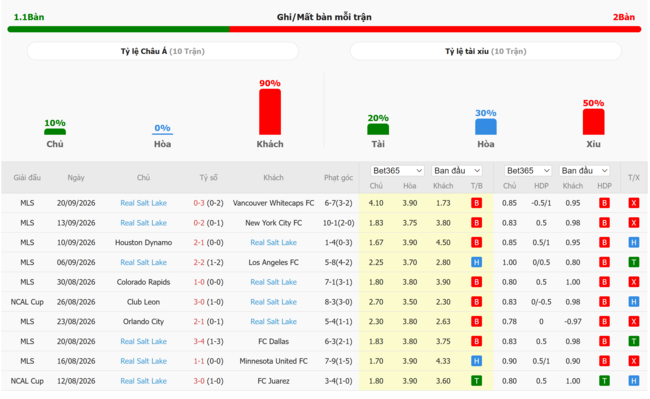The image size is (650, 399).
Task: Select the Tỷ lệ tài xỉu tab
Action: tap(486, 51)
